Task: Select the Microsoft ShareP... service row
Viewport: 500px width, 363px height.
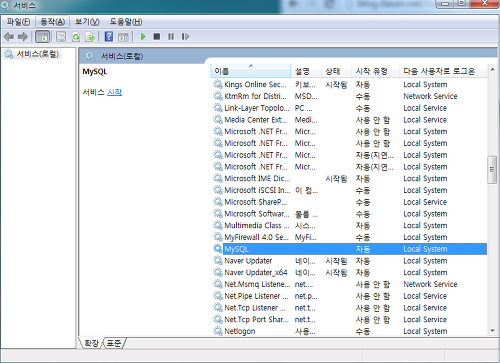Action: coord(349,202)
